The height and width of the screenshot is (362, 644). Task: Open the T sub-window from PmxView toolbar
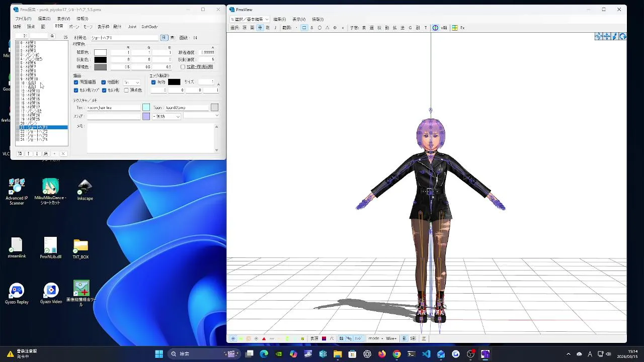(426, 28)
